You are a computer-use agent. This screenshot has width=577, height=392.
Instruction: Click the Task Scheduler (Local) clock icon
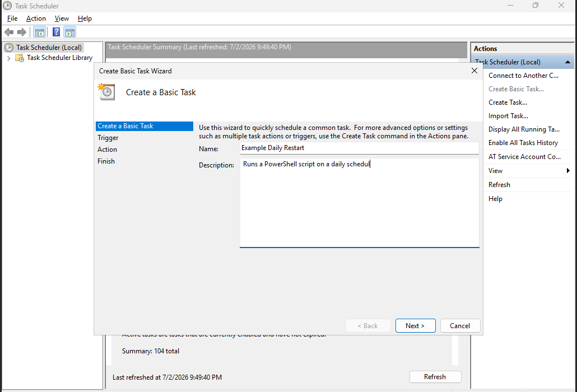(9, 48)
